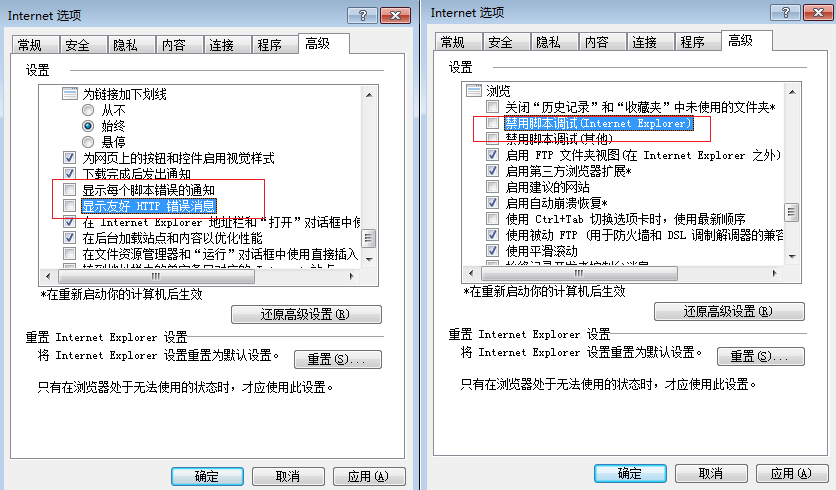
Task: Close the right Internet Options dialog
Action: (x=818, y=12)
